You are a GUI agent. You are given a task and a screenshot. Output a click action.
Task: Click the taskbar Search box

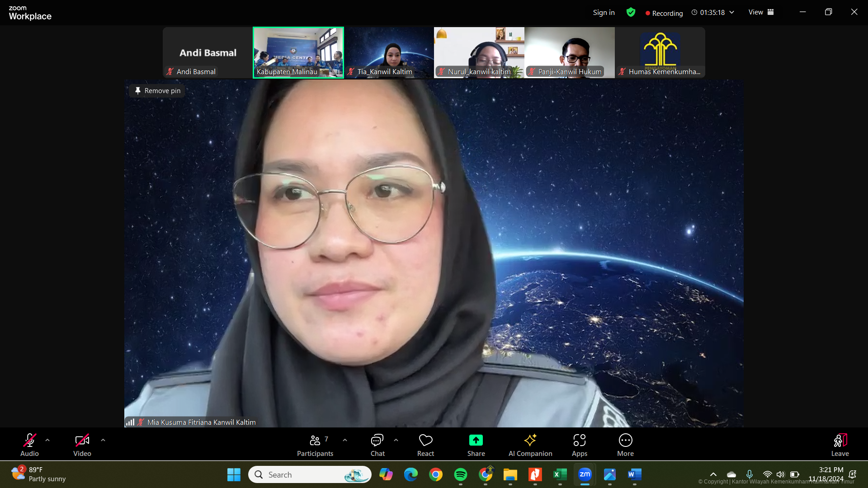click(x=310, y=474)
